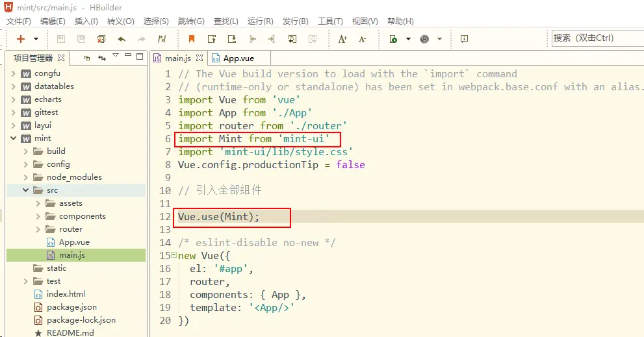
Task: Click the orange bookmark icon
Action: 192,38
